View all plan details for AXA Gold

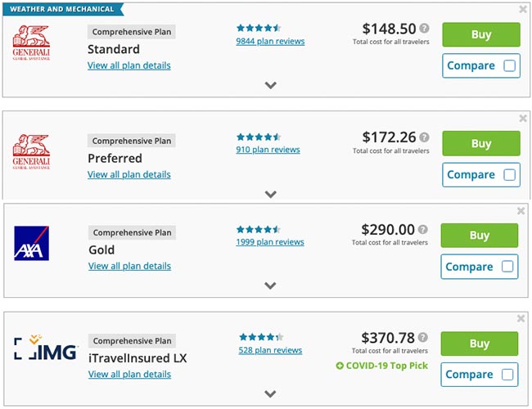pos(129,266)
